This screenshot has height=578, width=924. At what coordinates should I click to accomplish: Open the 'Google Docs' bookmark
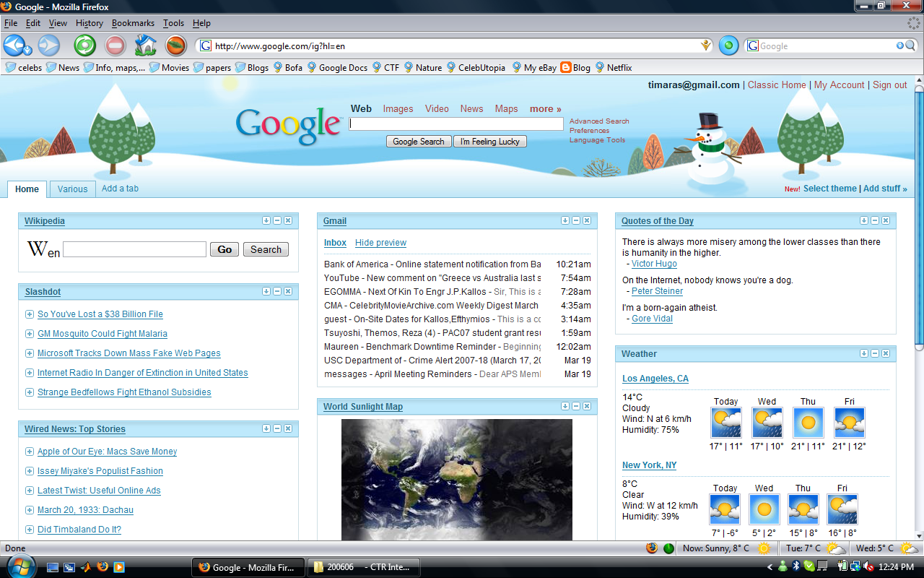337,67
